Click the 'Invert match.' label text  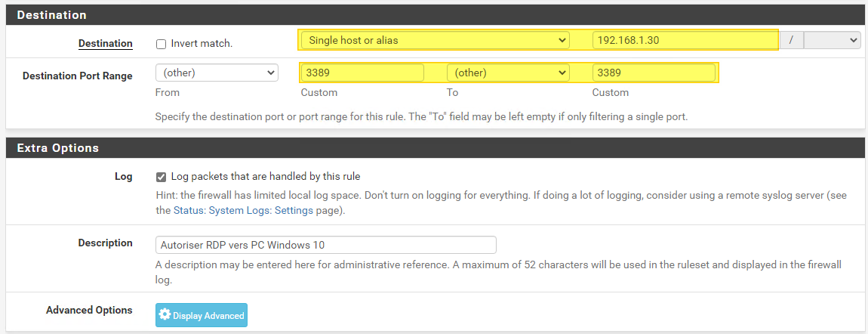coord(202,44)
